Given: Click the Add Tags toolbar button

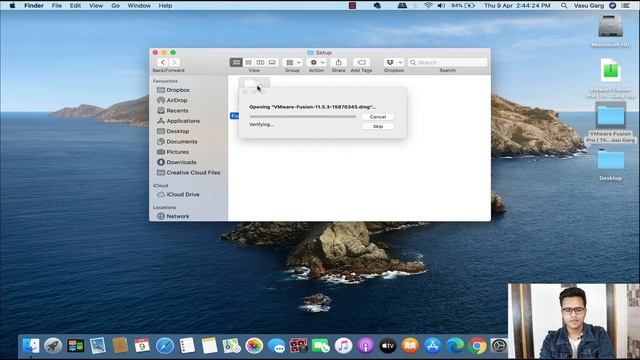Looking at the screenshot, I should 361,62.
